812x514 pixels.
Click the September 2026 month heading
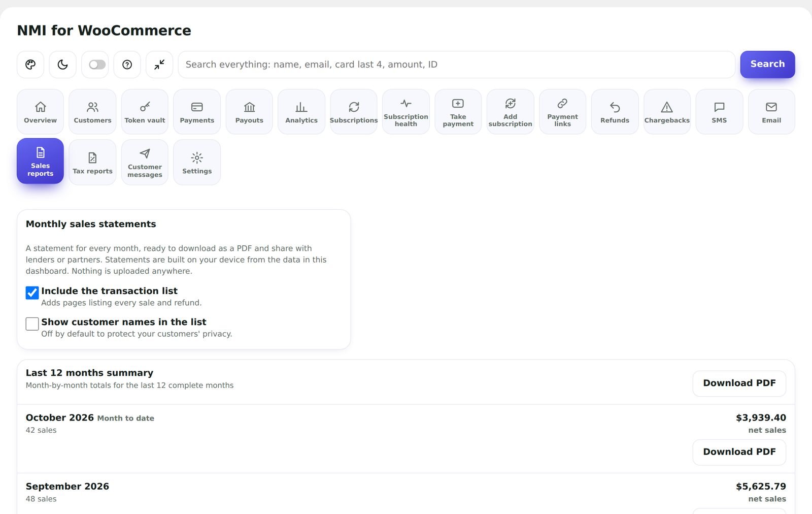[67, 486]
